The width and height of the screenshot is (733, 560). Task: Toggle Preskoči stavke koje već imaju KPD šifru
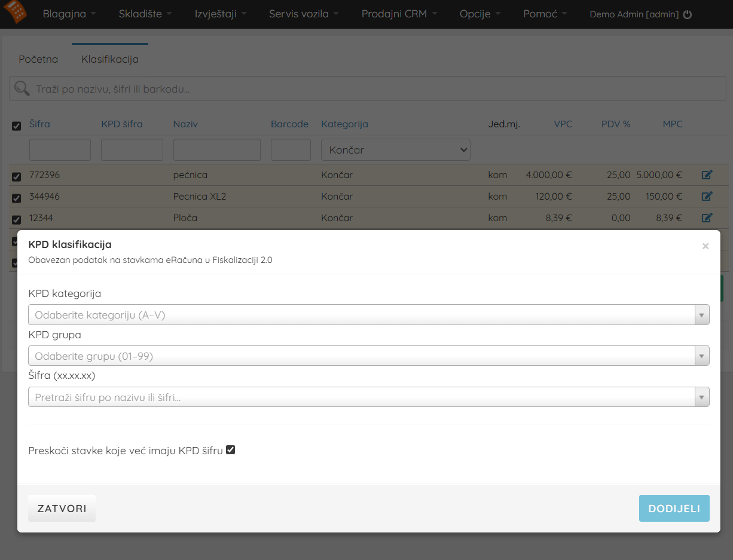(x=231, y=450)
